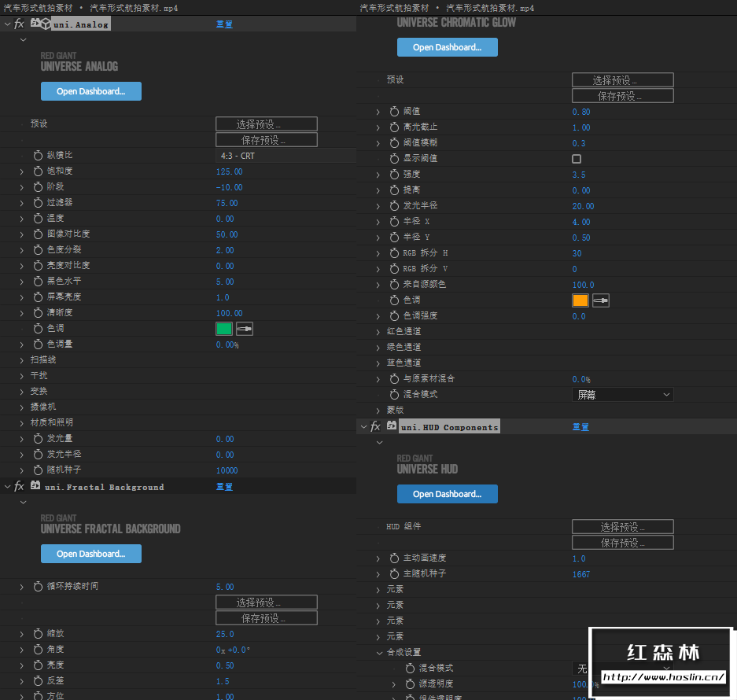737x700 pixels.
Task: Pick color with Chromatic Glow 色调 eyedropper
Action: [x=601, y=300]
